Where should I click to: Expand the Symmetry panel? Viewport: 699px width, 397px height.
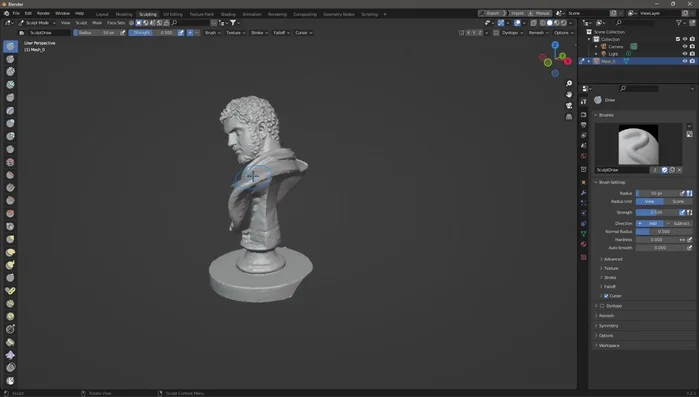609,326
